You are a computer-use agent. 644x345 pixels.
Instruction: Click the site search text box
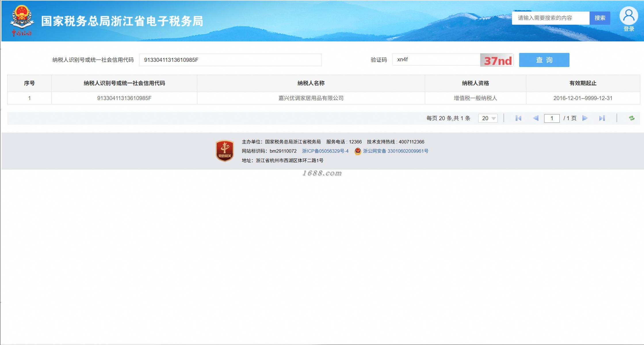point(550,18)
